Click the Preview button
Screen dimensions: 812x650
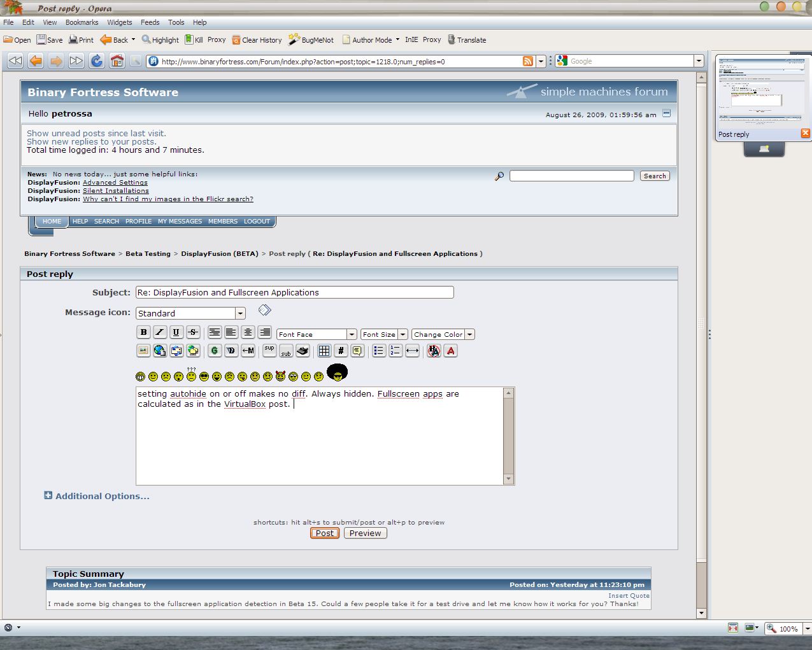point(365,533)
